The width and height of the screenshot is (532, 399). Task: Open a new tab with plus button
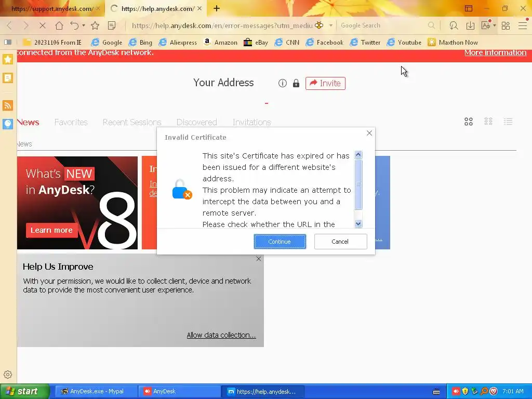(217, 8)
